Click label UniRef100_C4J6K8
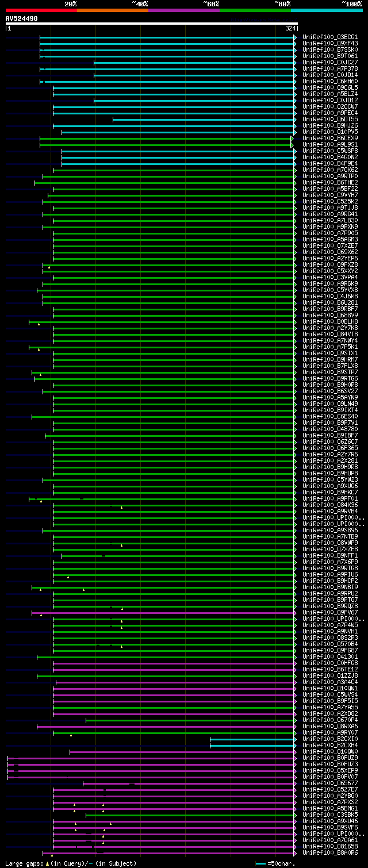The height and width of the screenshot is (868, 368). point(330,297)
